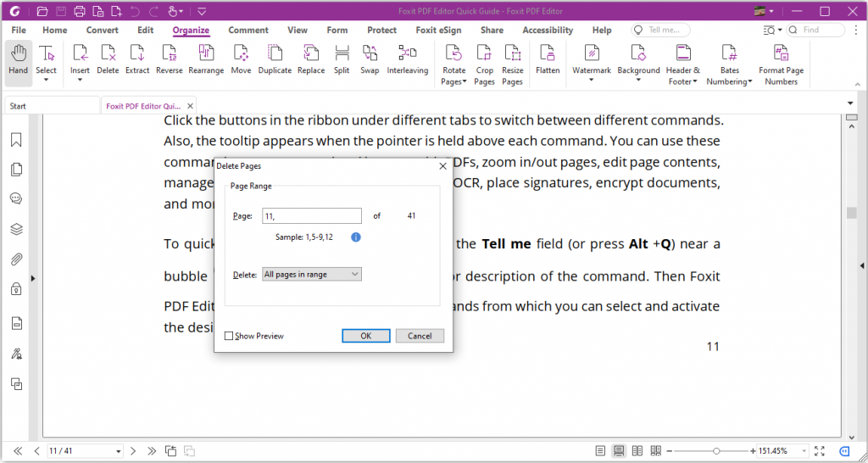The height and width of the screenshot is (463, 868).
Task: Switch to the Protect tab
Action: 382,30
